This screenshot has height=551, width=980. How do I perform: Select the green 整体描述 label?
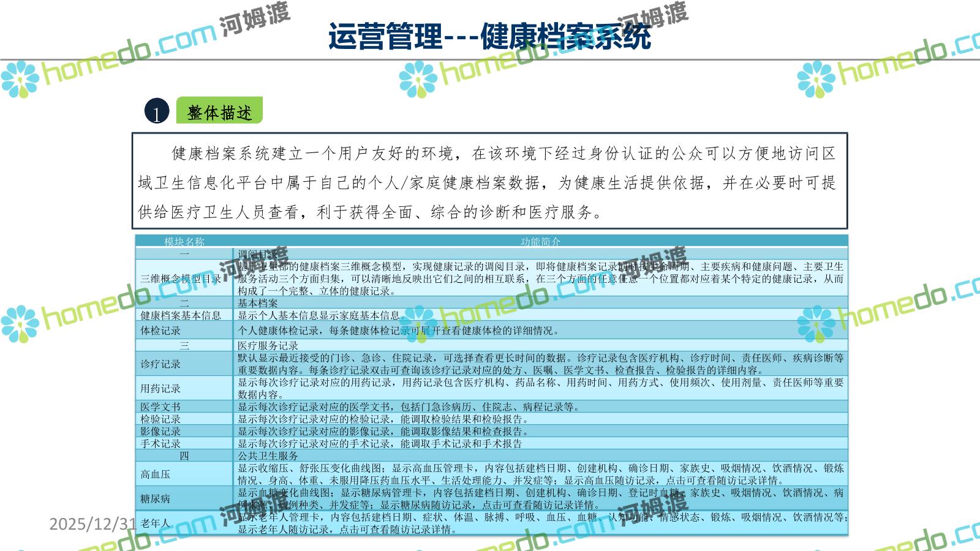pyautogui.click(x=219, y=112)
